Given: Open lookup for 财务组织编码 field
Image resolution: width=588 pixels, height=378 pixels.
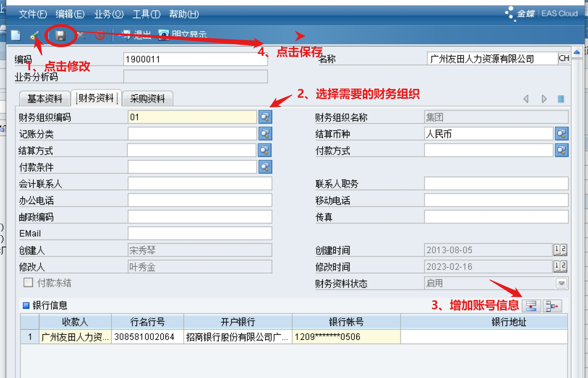Looking at the screenshot, I should (265, 117).
